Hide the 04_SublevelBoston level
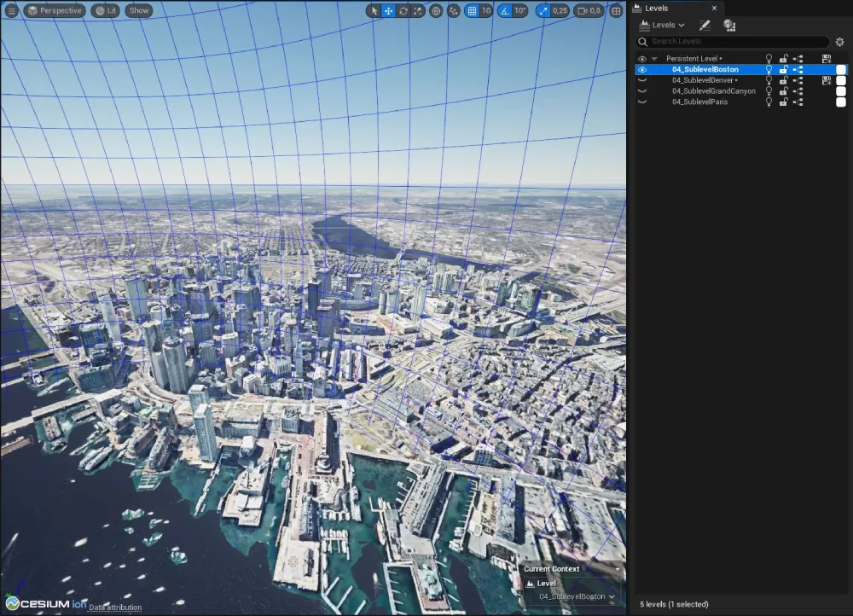The width and height of the screenshot is (853, 616). (x=642, y=69)
